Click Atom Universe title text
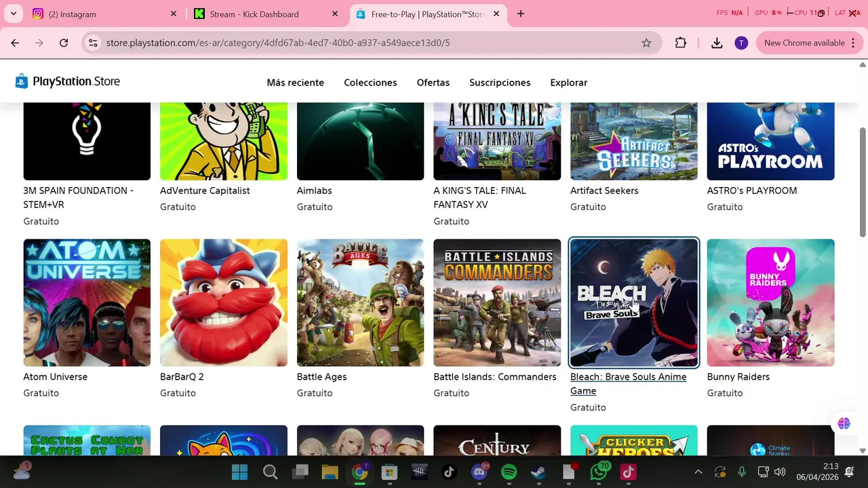The width and height of the screenshot is (868, 488). click(x=56, y=377)
